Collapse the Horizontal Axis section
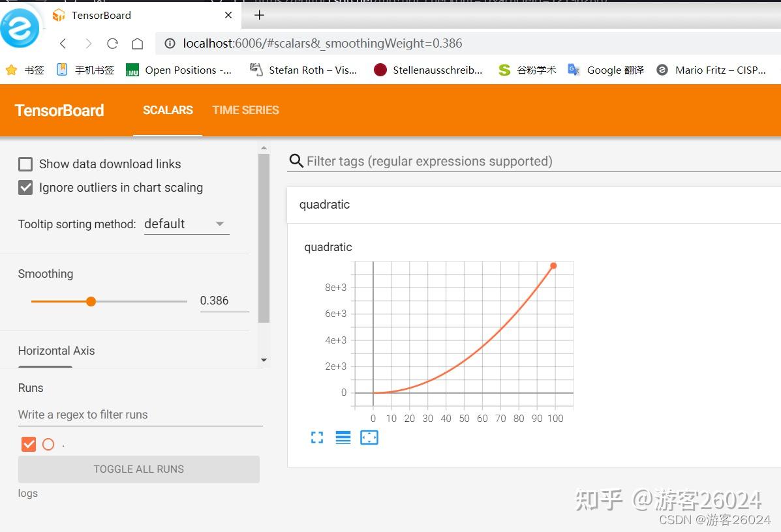781x532 pixels. (x=56, y=351)
